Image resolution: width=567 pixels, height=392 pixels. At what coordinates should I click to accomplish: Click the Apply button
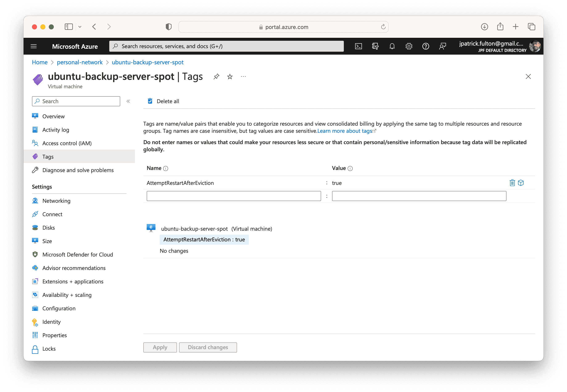click(160, 347)
